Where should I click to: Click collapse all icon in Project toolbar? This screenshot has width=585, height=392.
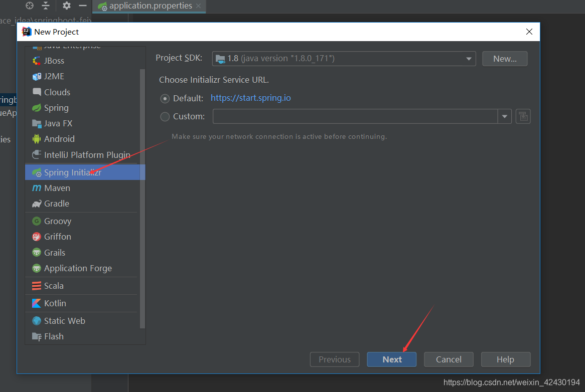(46, 5)
